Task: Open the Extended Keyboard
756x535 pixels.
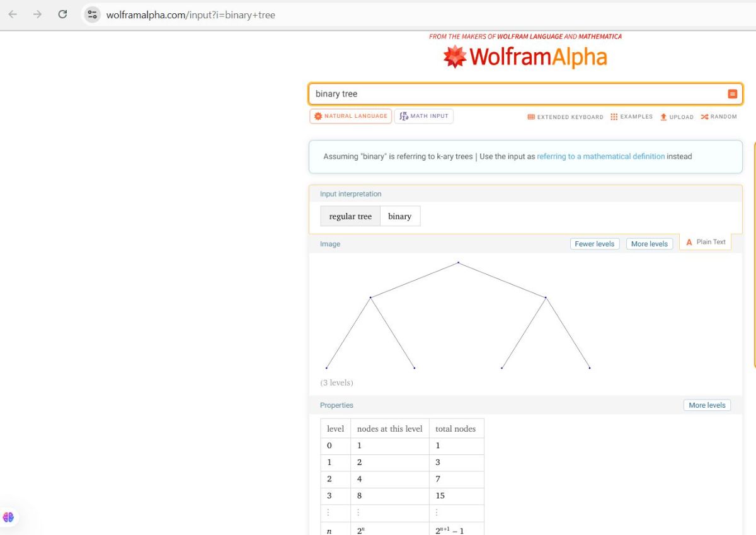Action: (x=565, y=117)
